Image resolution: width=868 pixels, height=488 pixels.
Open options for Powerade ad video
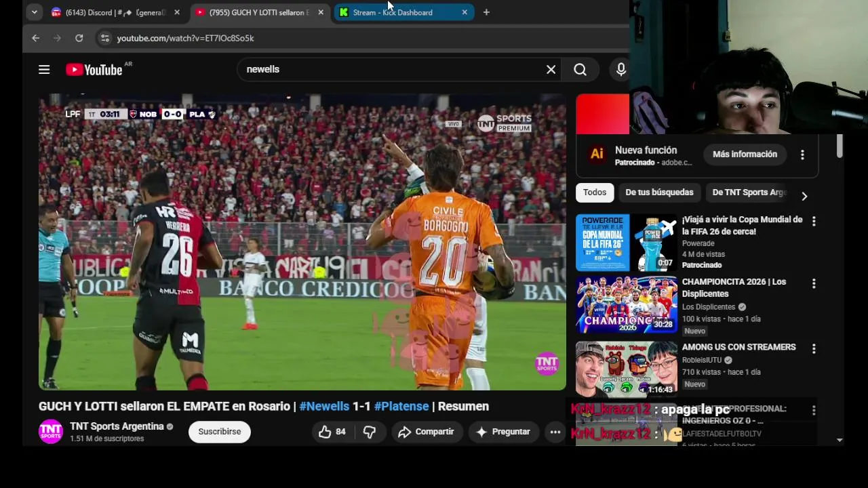[814, 221]
